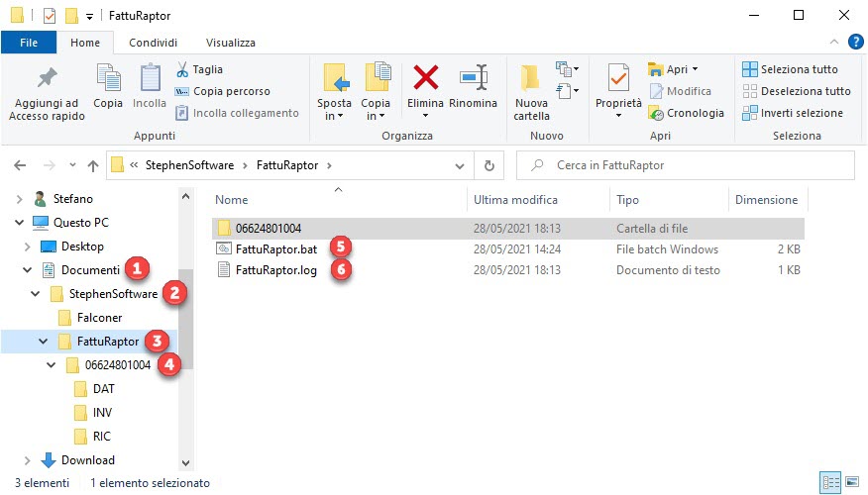Open Cronologia file history
868x495 pixels.
pyautogui.click(x=687, y=113)
